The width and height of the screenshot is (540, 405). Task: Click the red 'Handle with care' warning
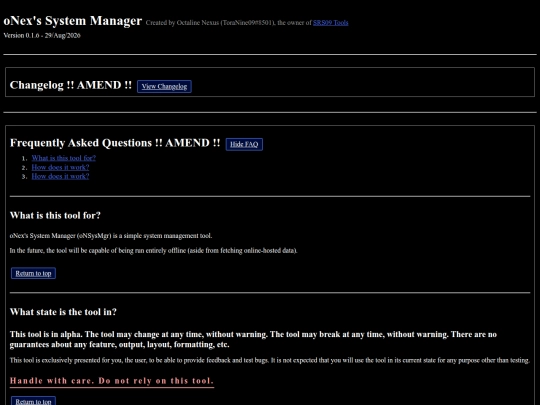coord(112,381)
